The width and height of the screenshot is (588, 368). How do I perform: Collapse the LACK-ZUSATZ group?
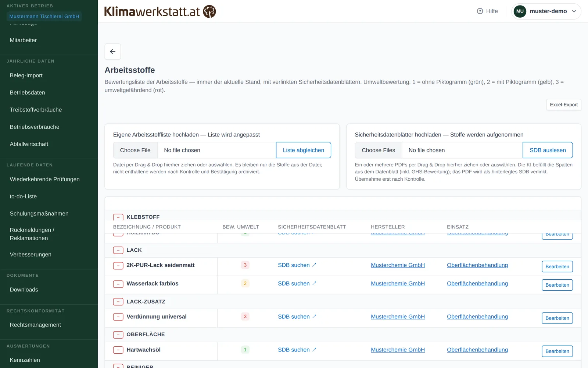click(118, 302)
